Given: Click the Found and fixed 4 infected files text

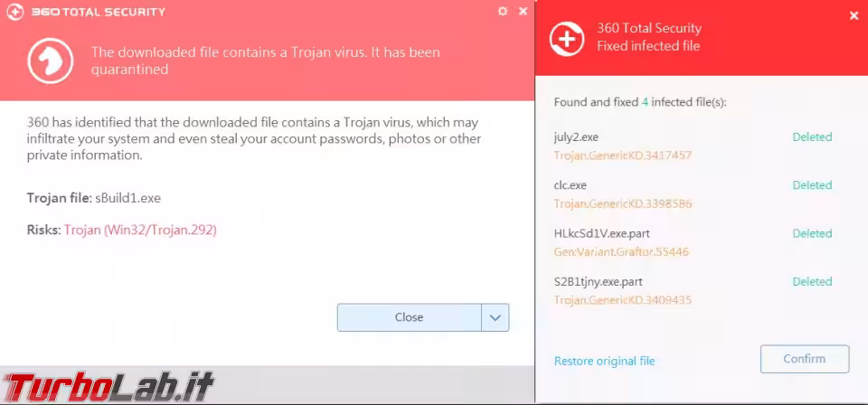Looking at the screenshot, I should [x=640, y=102].
